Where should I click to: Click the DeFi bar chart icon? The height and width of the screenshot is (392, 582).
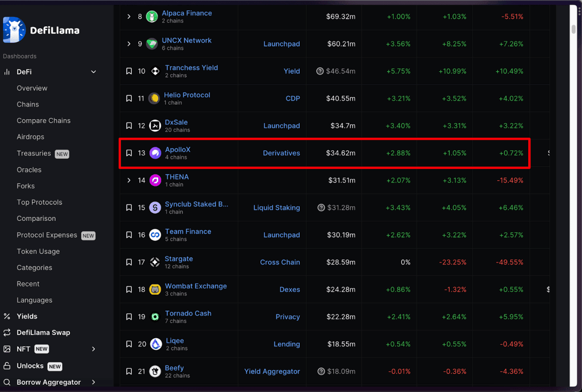[x=7, y=72]
